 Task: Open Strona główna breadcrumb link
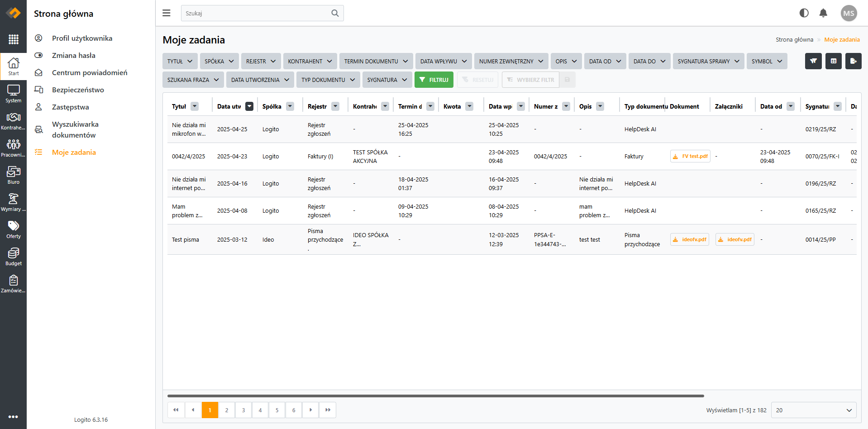(794, 39)
